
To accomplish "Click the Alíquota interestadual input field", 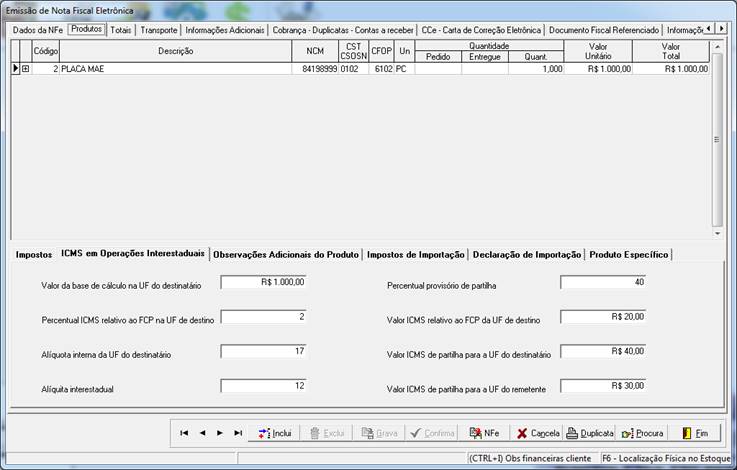I will click(x=263, y=386).
